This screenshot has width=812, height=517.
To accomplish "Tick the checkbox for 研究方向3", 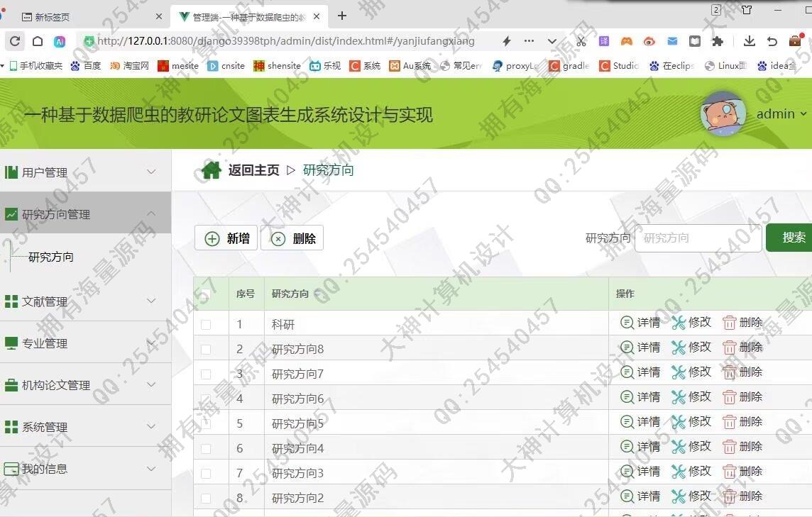I will pos(206,474).
